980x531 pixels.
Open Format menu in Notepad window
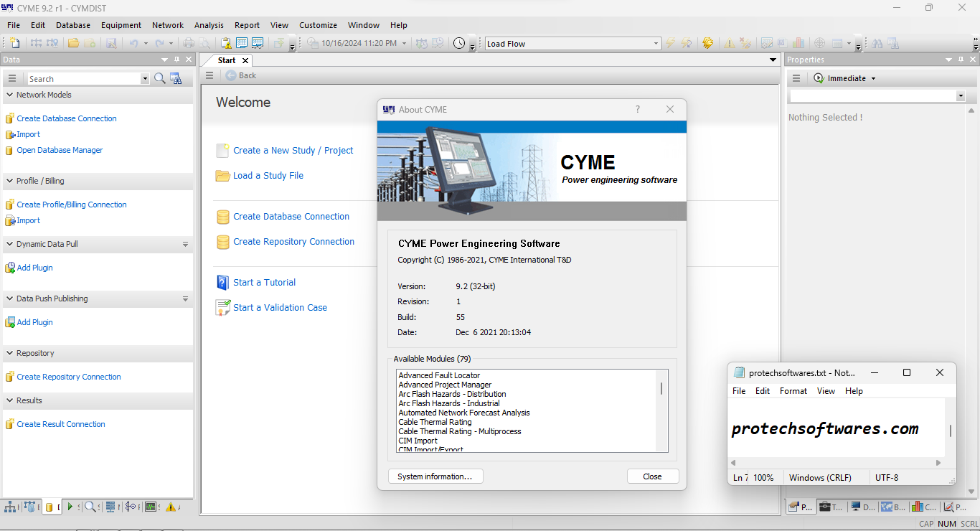coord(793,391)
